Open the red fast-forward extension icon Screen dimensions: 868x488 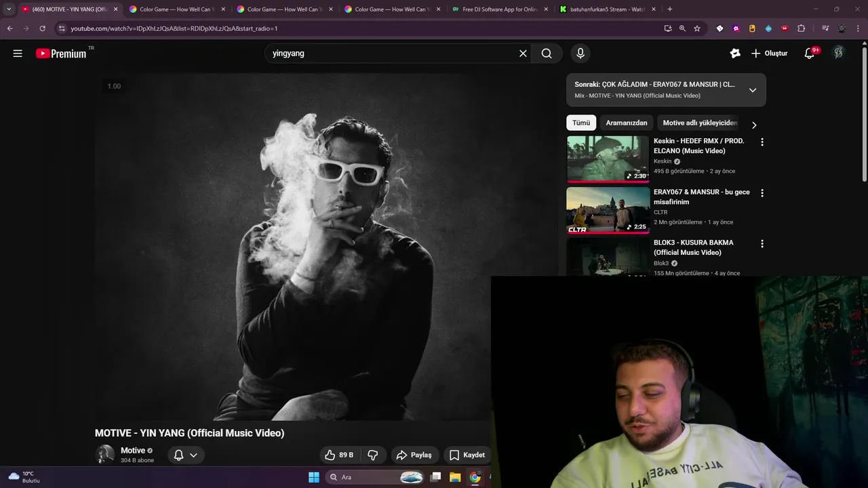[785, 28]
